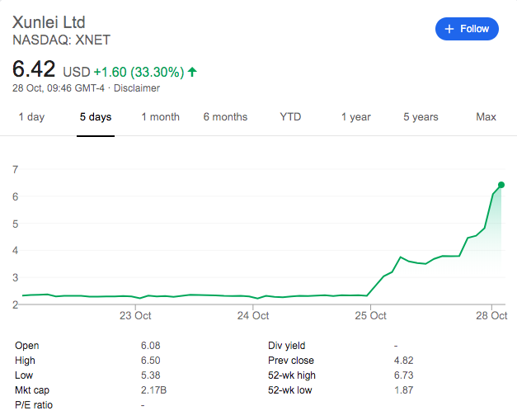This screenshot has height=420, width=517.
Task: Open the 5 years tab
Action: click(x=421, y=117)
